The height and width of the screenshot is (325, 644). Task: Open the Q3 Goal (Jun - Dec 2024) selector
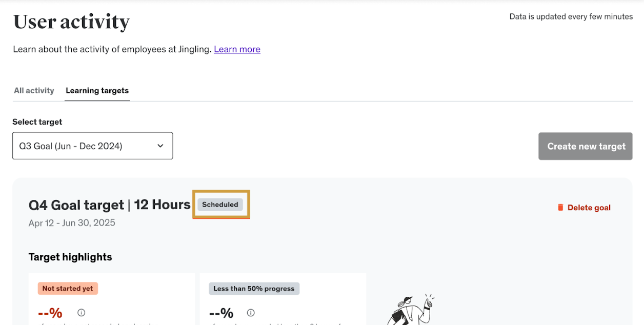[93, 146]
